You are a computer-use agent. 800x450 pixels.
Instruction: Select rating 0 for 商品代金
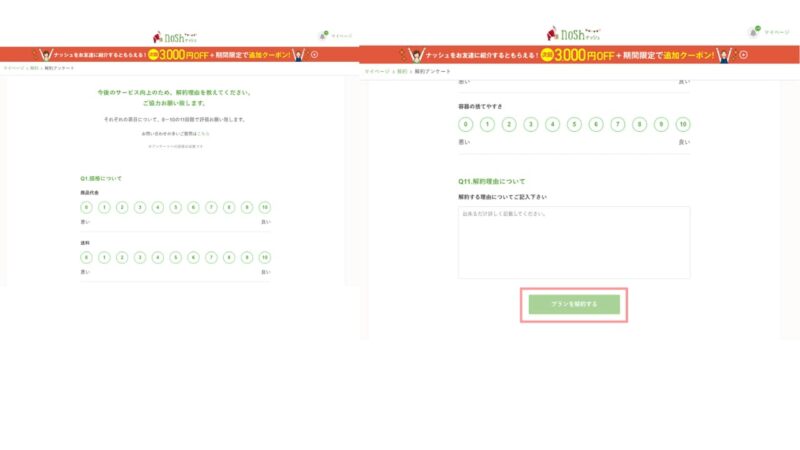pyautogui.click(x=86, y=208)
